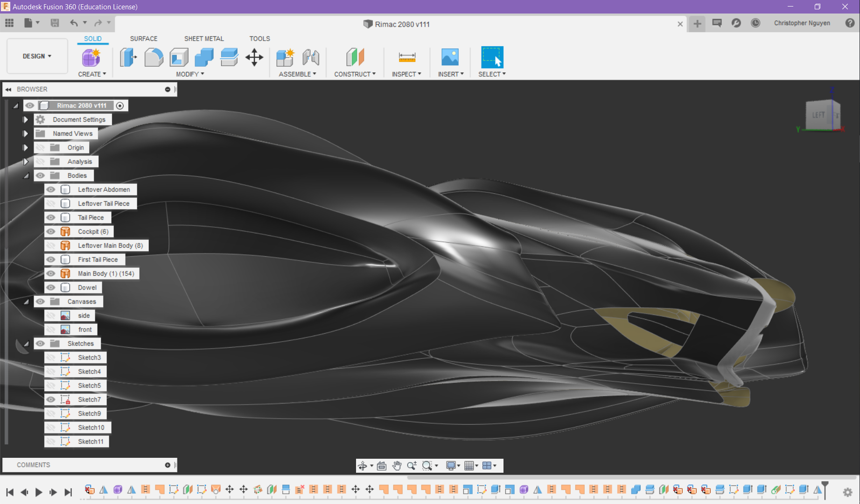Hide the Cockpit (6) body
The height and width of the screenshot is (504, 860).
51,231
